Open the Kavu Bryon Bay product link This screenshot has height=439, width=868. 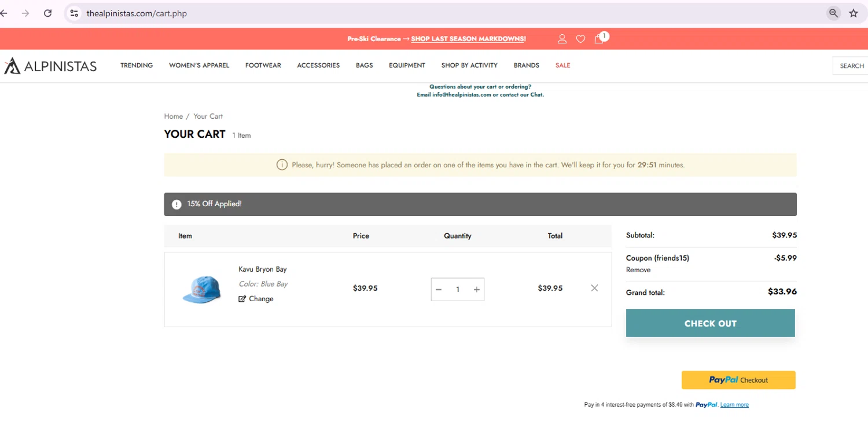(x=263, y=269)
